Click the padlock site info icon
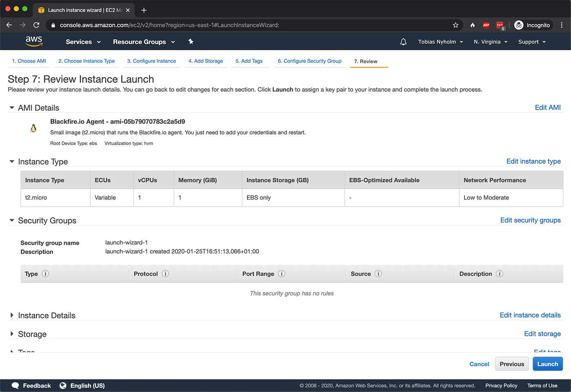The width and height of the screenshot is (571, 392). point(53,25)
